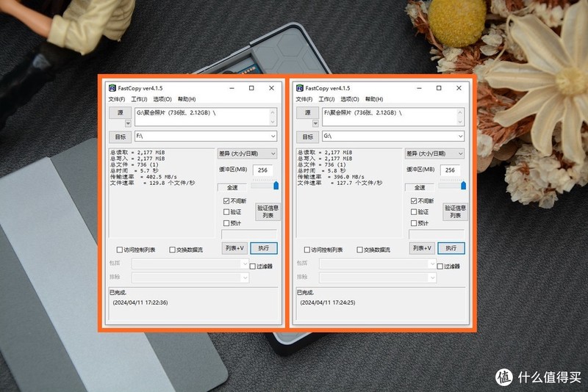
Task: Click 源 button in left window
Action: [120, 113]
